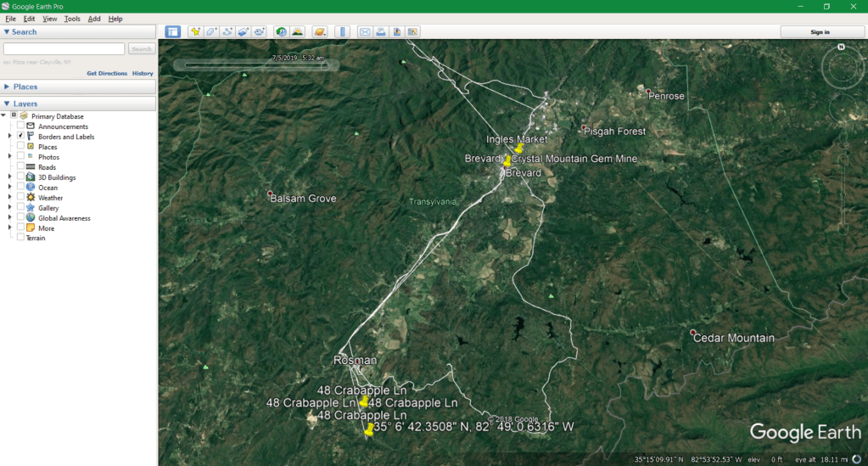
Task: Toggle the sunlight across landscape tool
Action: coord(298,32)
